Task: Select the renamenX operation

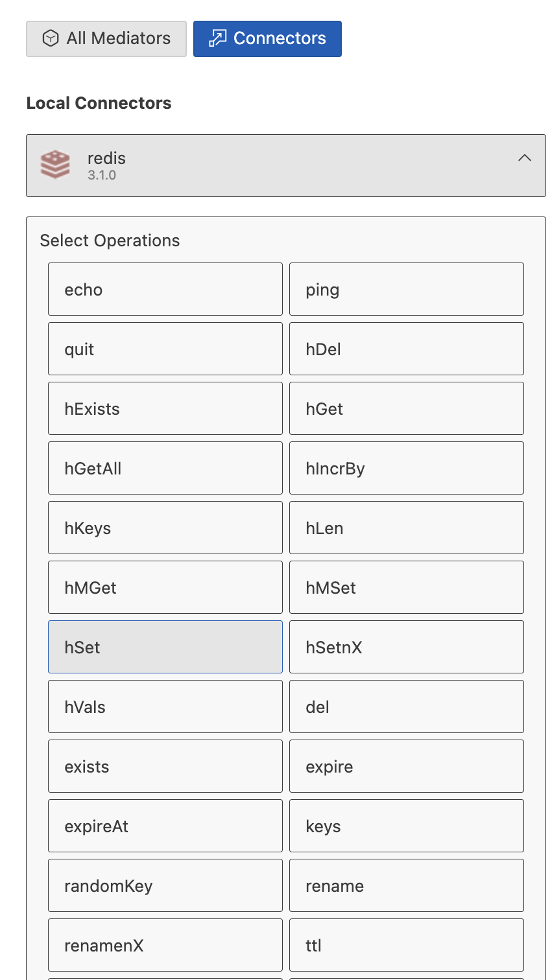Action: click(165, 945)
